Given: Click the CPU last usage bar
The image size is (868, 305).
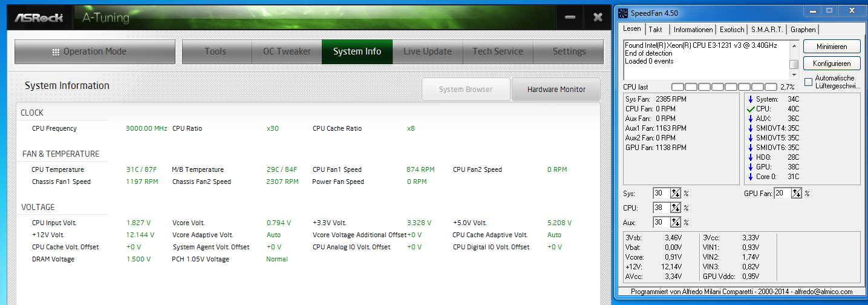Looking at the screenshot, I should [x=725, y=87].
